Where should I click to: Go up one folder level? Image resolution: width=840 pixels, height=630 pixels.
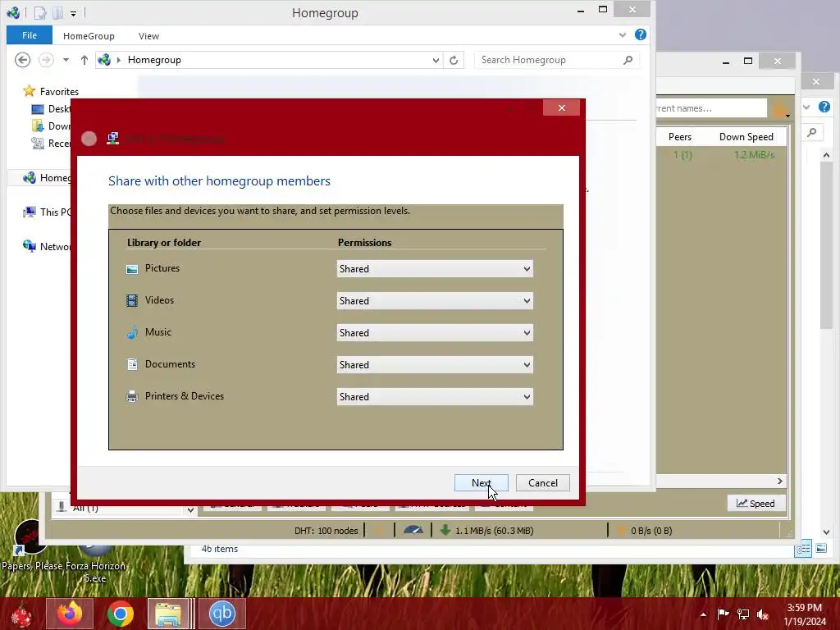pyautogui.click(x=84, y=60)
